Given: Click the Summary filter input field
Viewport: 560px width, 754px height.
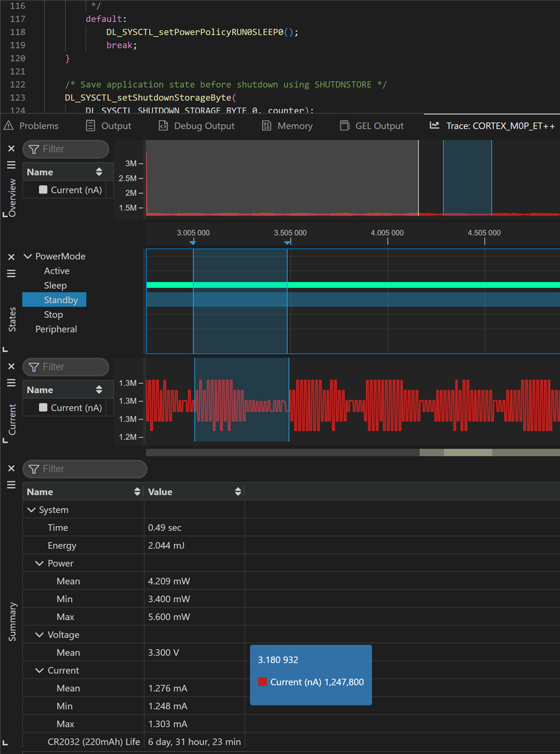Looking at the screenshot, I should click(85, 469).
